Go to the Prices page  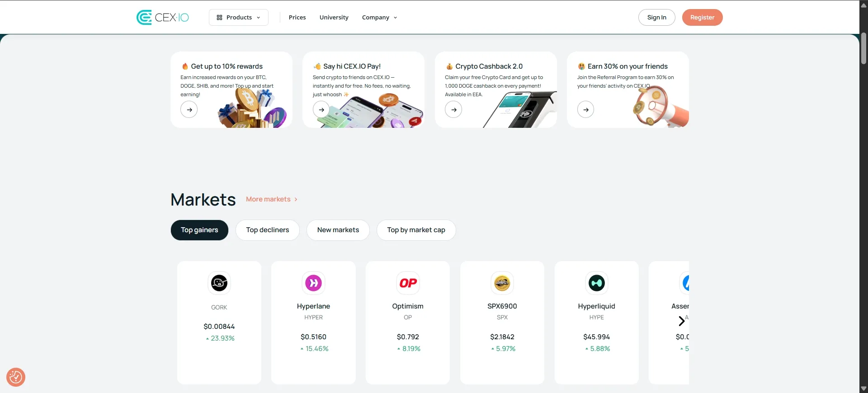297,17
